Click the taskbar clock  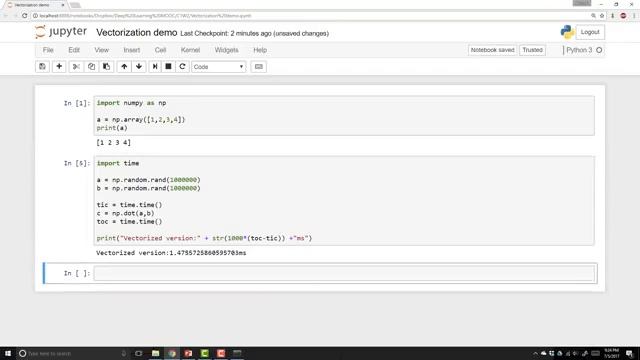[x=611, y=353]
